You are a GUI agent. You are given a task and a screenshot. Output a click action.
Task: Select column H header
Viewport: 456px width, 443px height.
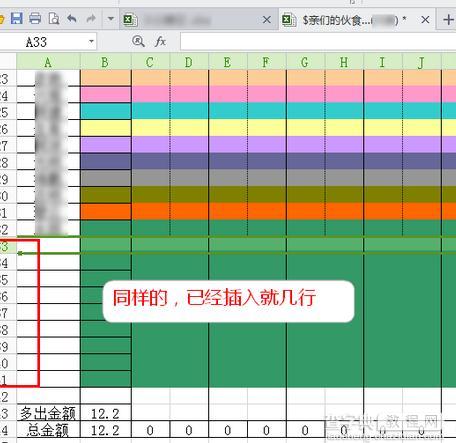point(344,62)
